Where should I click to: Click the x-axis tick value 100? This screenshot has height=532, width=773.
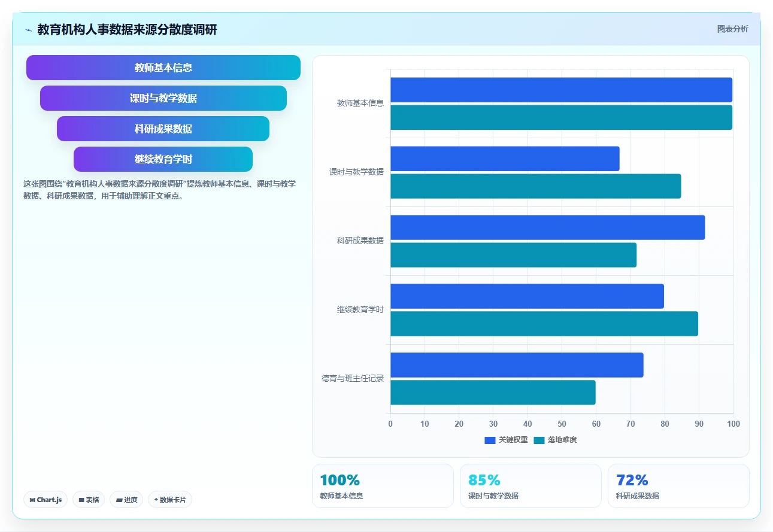click(733, 424)
